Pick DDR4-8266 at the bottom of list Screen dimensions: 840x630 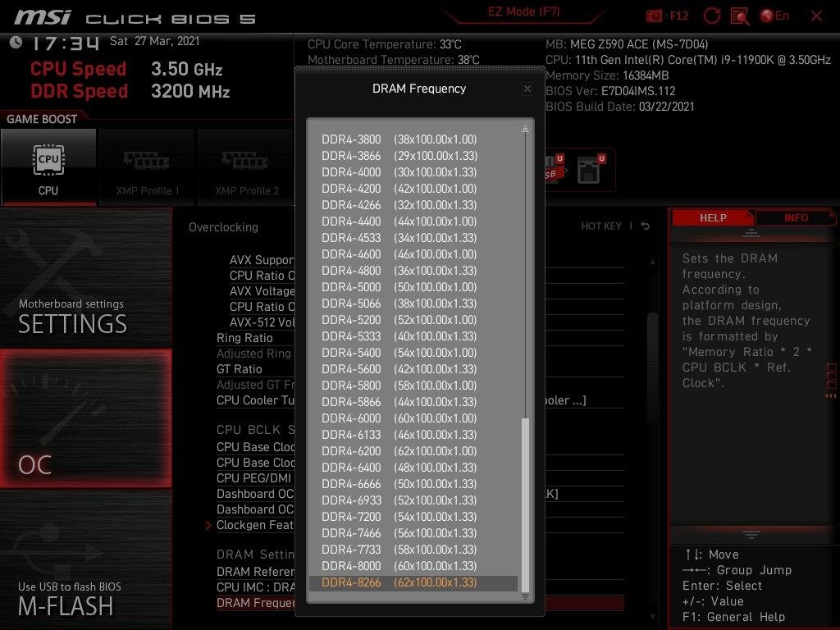pyautogui.click(x=399, y=582)
